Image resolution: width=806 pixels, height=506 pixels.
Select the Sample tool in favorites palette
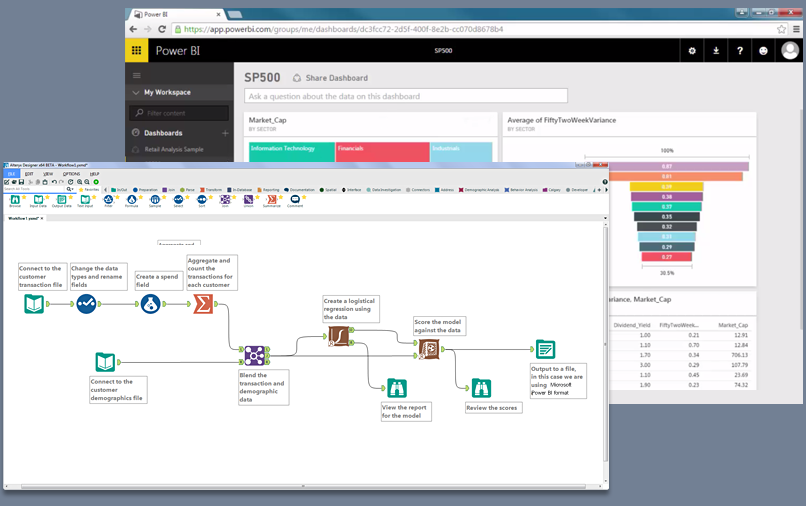point(155,200)
